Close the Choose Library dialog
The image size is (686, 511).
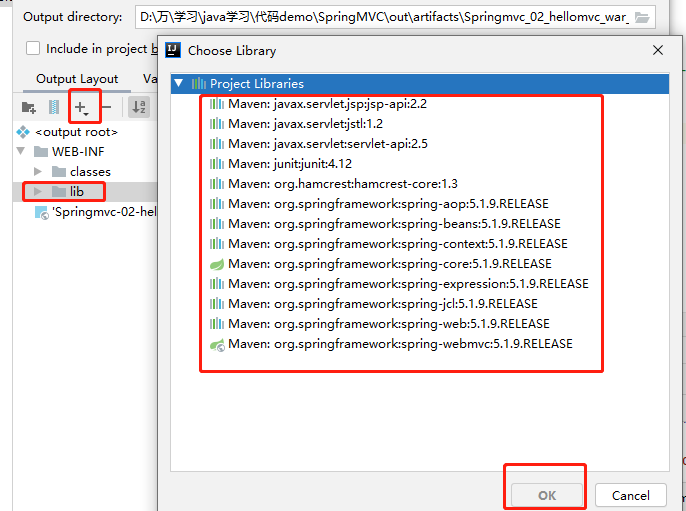click(x=658, y=50)
